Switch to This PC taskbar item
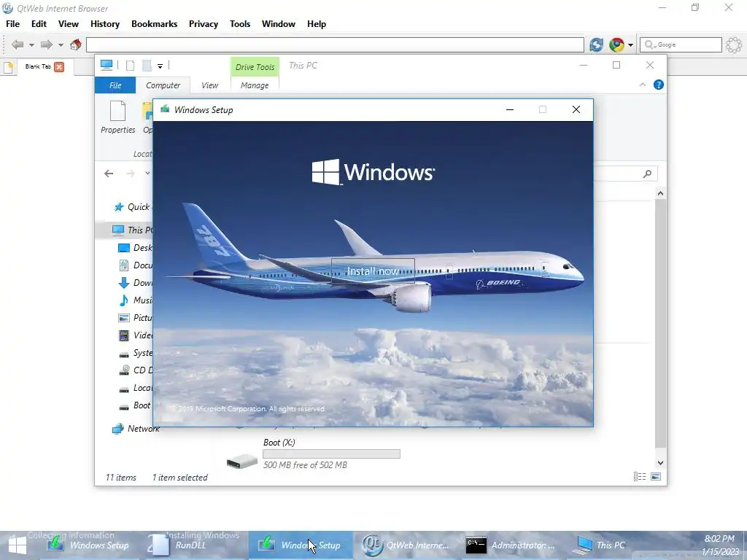This screenshot has height=560, width=747. pos(600,545)
